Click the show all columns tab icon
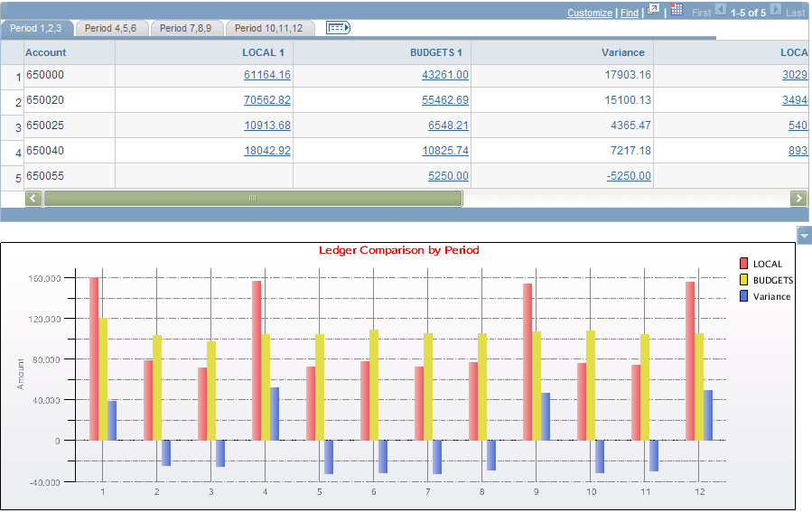This screenshot has height=512, width=812. 338,27
